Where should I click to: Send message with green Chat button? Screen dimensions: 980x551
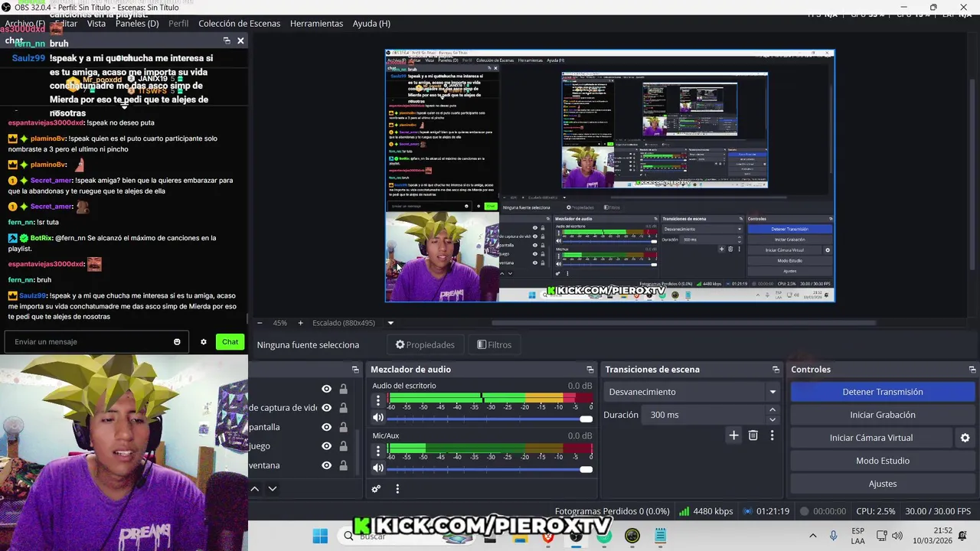click(x=230, y=342)
